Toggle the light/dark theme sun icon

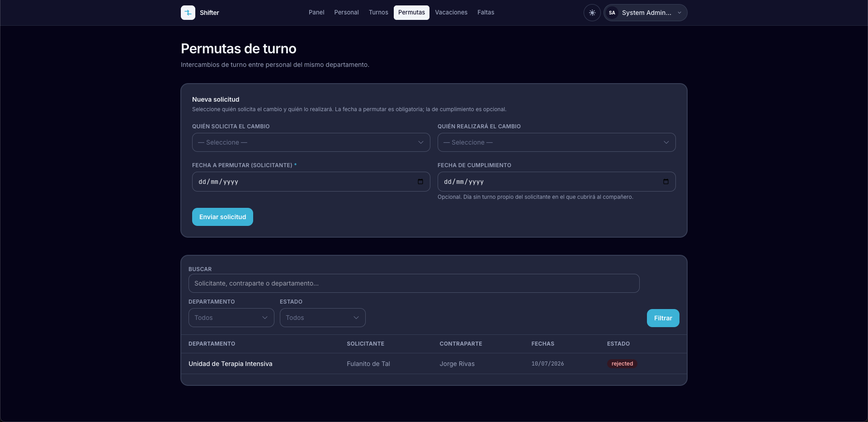592,13
